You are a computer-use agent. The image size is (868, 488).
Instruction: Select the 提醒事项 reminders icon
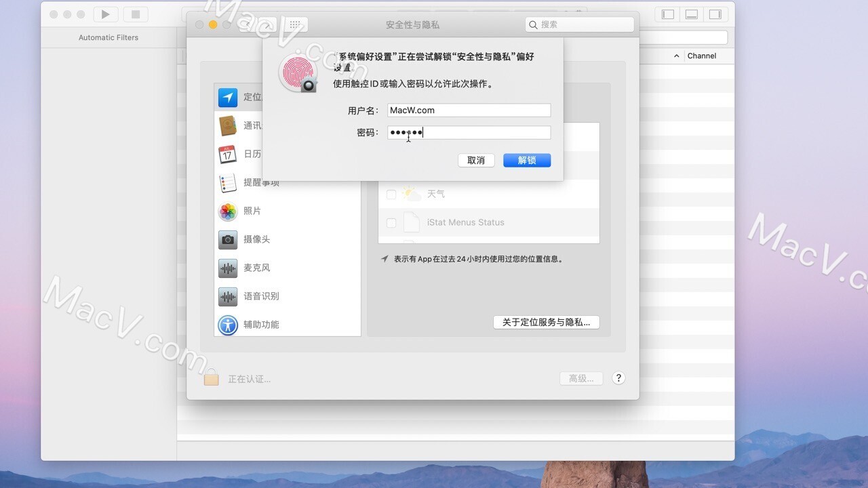pyautogui.click(x=228, y=183)
